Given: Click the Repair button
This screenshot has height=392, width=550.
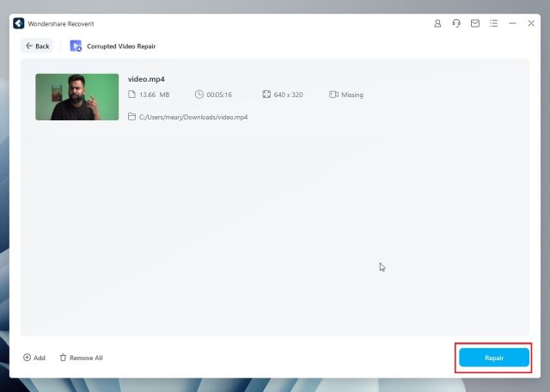Looking at the screenshot, I should (x=494, y=358).
